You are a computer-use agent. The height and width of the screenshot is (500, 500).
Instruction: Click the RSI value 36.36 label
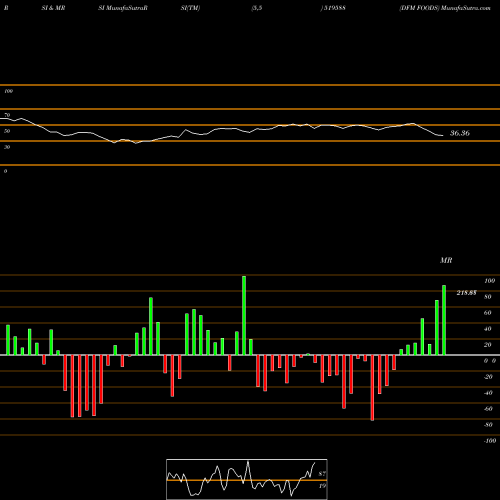pyautogui.click(x=460, y=133)
